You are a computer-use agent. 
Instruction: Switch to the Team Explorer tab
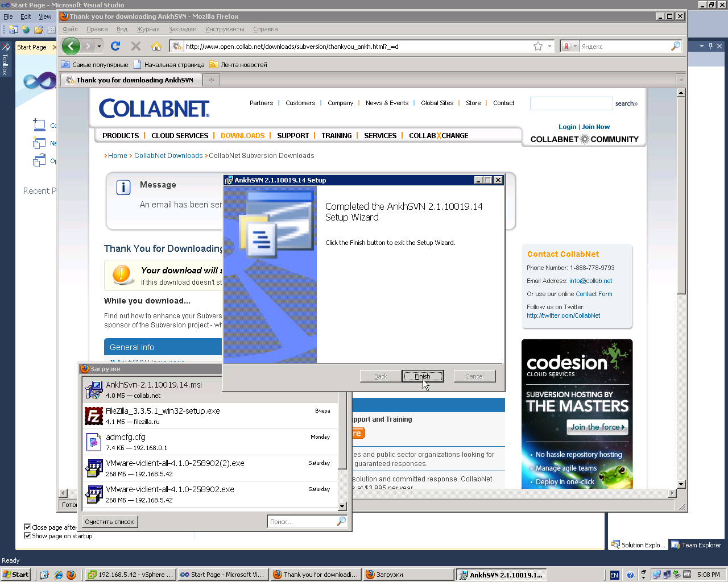pos(696,544)
